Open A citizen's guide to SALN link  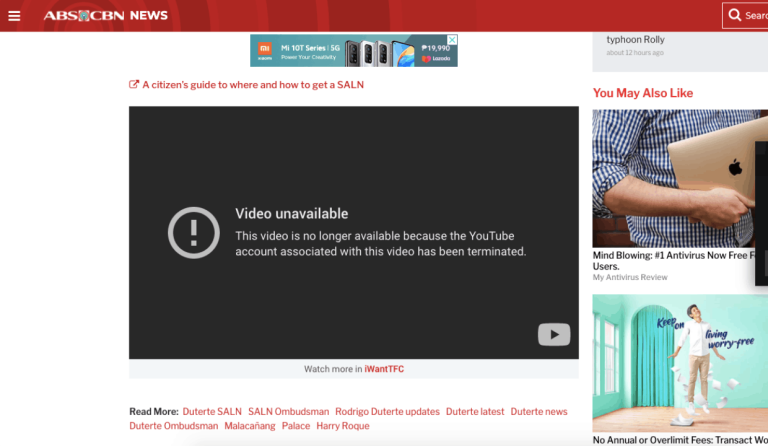(x=253, y=85)
